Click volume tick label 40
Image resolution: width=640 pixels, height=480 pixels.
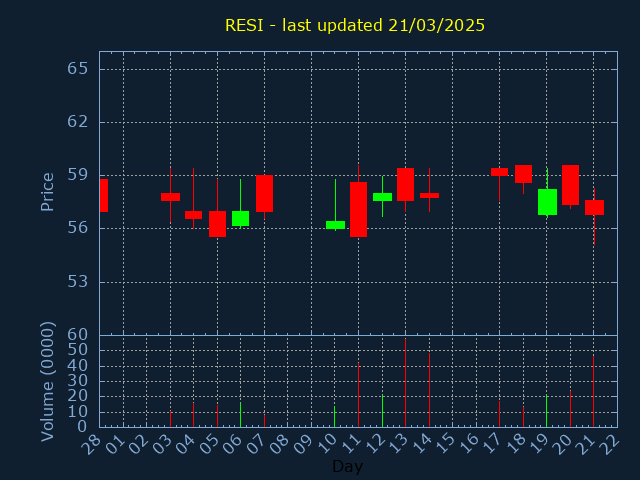point(78,366)
